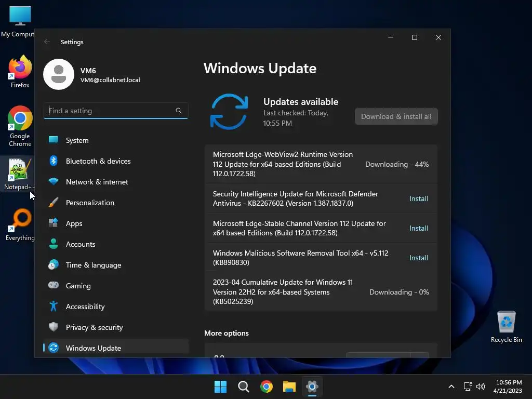Click the taskbar Search icon
Image resolution: width=532 pixels, height=399 pixels.
click(243, 387)
